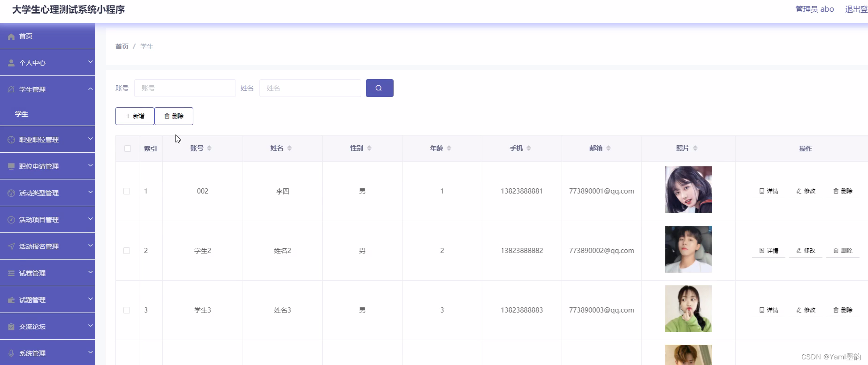Click email 773890001@qq.com cell

coord(602,191)
